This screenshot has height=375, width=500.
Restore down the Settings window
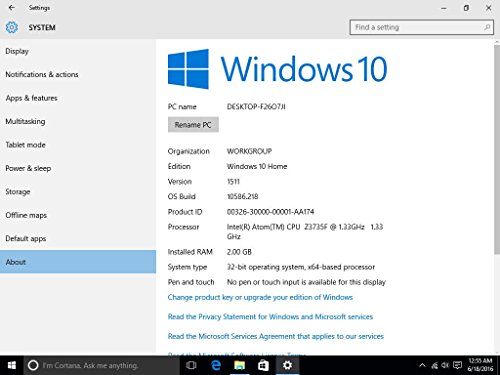point(466,8)
